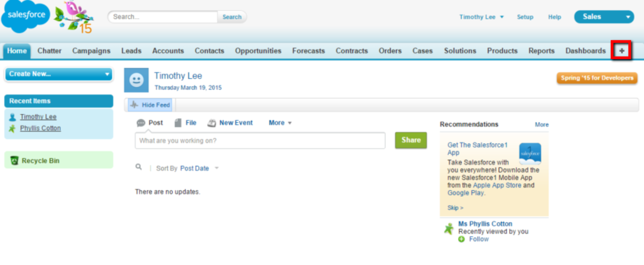The height and width of the screenshot is (265, 644).
Task: Switch to the Accounts tab
Action: pos(168,51)
